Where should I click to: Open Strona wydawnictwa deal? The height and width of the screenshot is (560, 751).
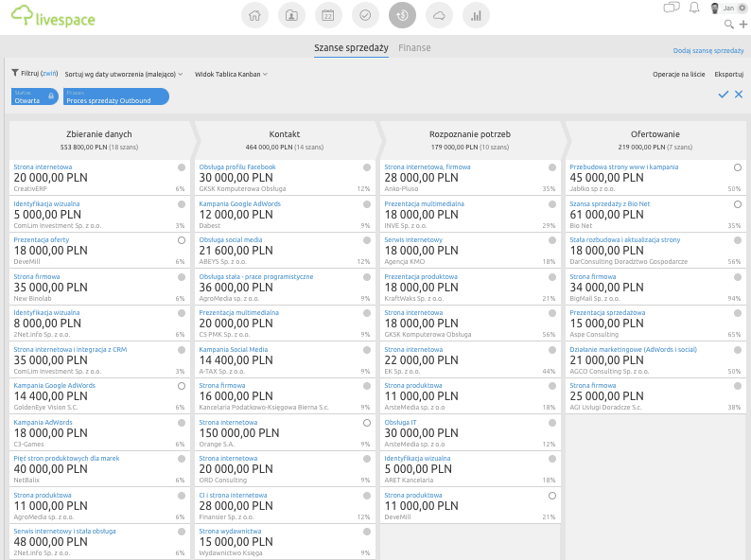230,532
